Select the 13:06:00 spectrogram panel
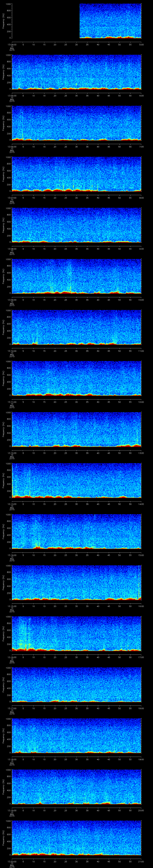Image resolution: width=153 pixels, height=868 pixels. click(76, 123)
